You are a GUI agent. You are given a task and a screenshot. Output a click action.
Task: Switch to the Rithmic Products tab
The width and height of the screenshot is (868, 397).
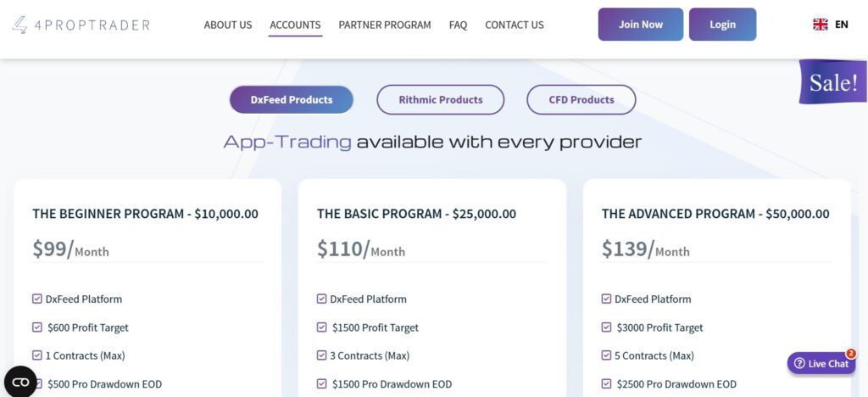[441, 99]
